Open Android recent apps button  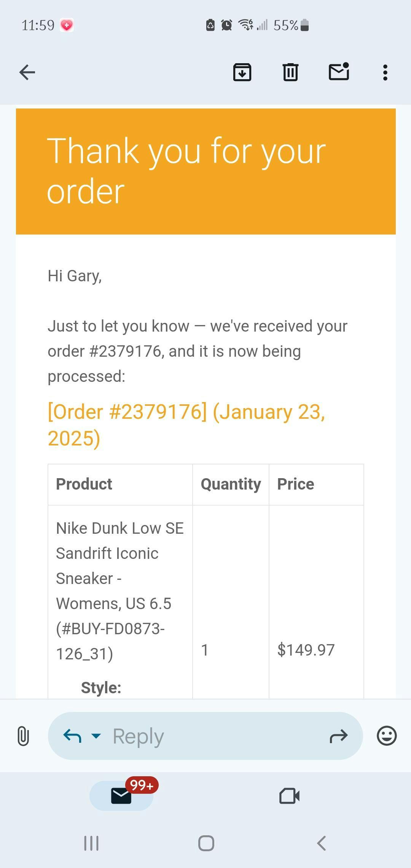tap(91, 843)
